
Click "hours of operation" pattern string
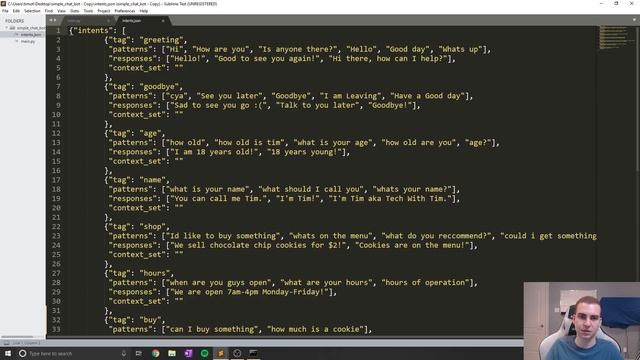(x=425, y=283)
